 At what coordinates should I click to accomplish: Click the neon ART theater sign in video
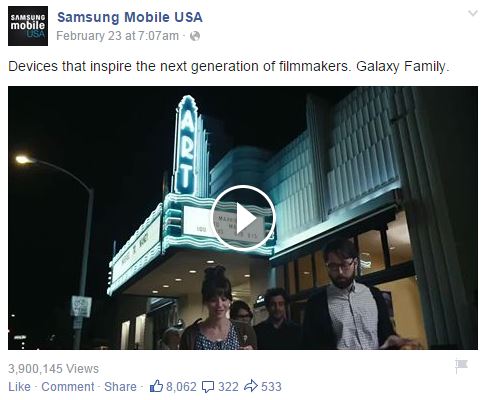tap(185, 147)
